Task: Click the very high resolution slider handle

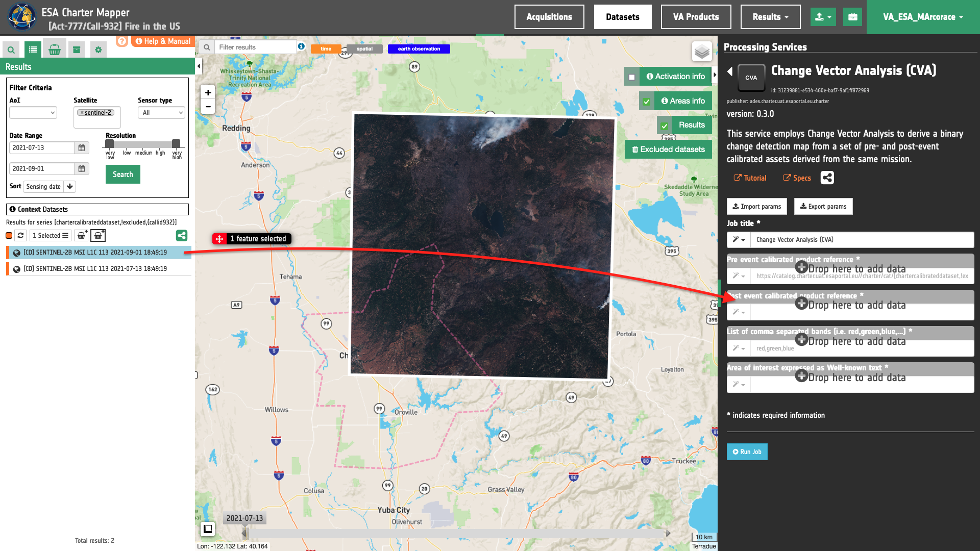Action: coord(176,143)
